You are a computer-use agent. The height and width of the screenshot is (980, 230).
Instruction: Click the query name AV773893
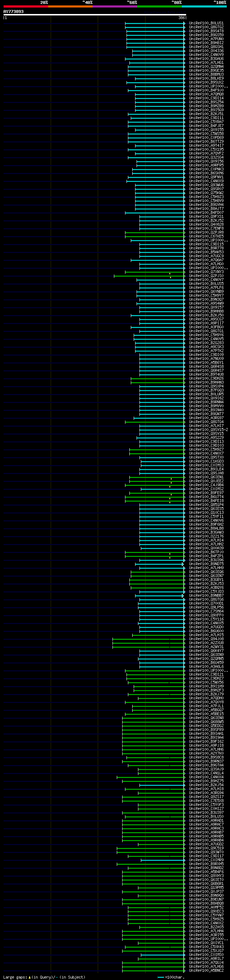13,11
